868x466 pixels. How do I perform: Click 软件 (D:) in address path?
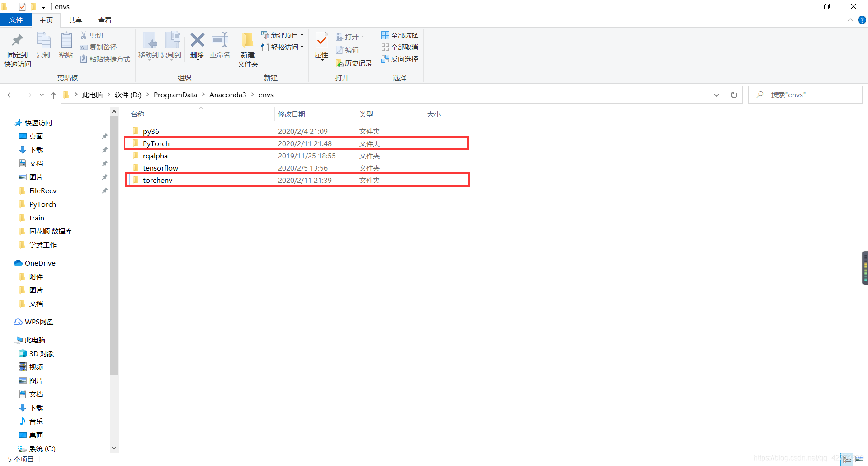coord(128,95)
